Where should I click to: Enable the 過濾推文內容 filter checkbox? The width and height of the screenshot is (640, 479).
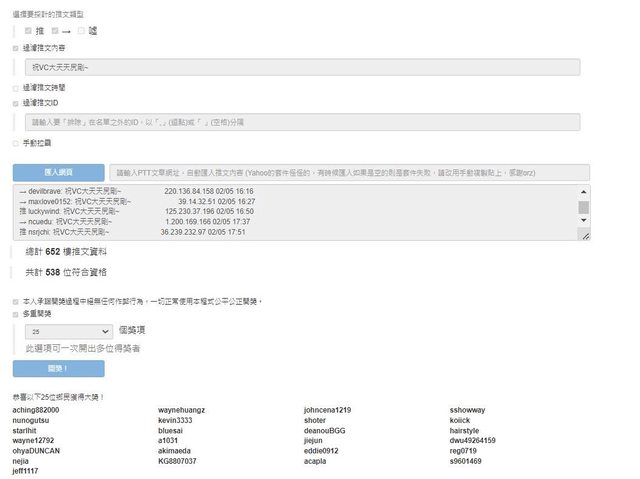[x=15, y=47]
